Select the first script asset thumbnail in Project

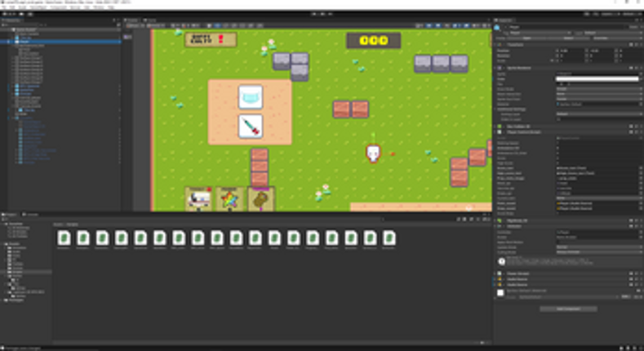point(64,238)
